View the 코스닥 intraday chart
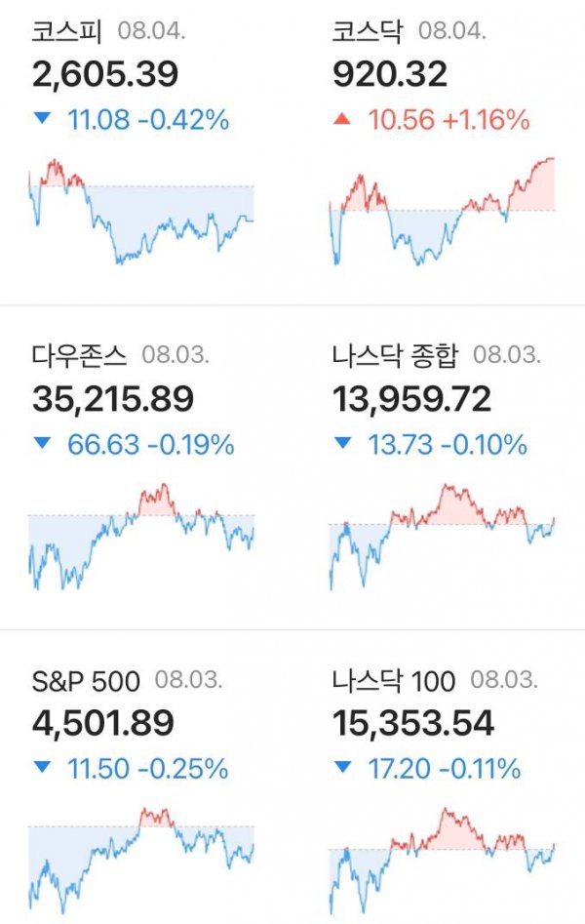 point(442,211)
